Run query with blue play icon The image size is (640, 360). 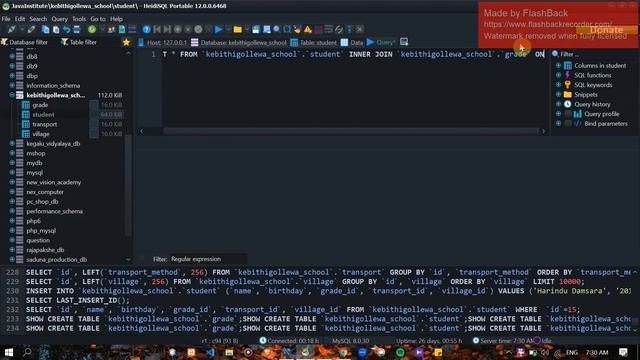tap(218, 29)
